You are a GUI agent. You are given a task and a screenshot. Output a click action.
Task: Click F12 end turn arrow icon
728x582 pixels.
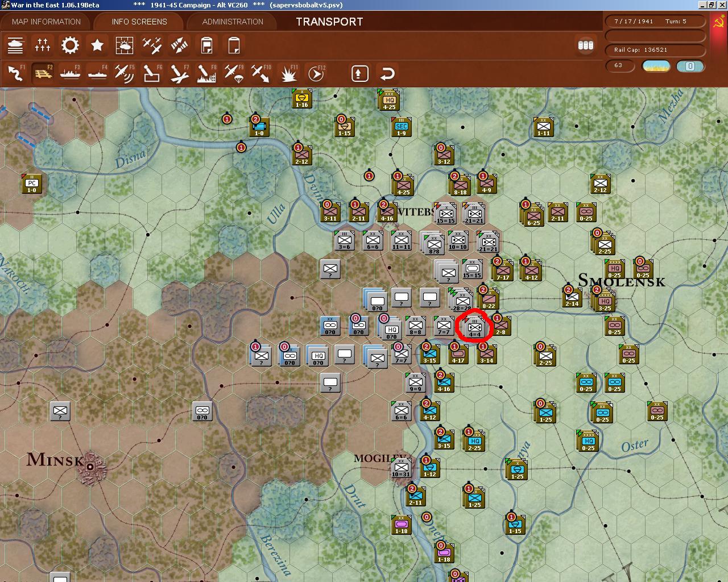click(x=316, y=73)
